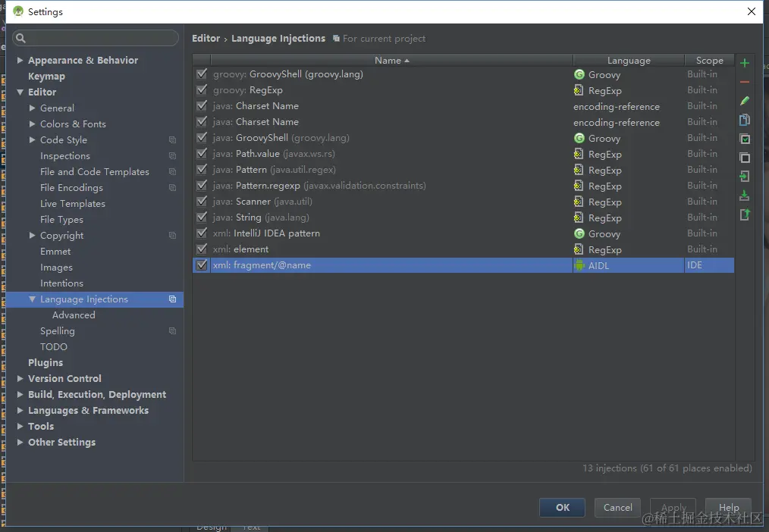
Task: Open the File Types page
Action: (61, 220)
